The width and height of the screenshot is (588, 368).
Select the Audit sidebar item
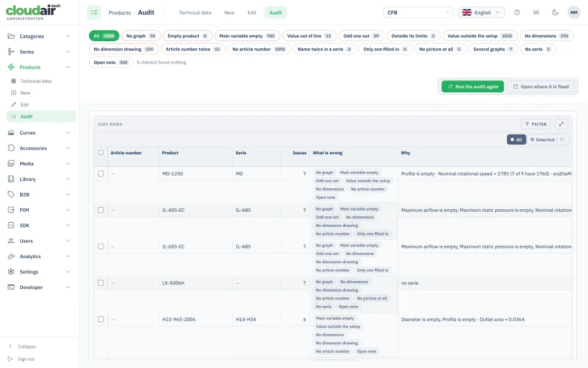[41, 116]
